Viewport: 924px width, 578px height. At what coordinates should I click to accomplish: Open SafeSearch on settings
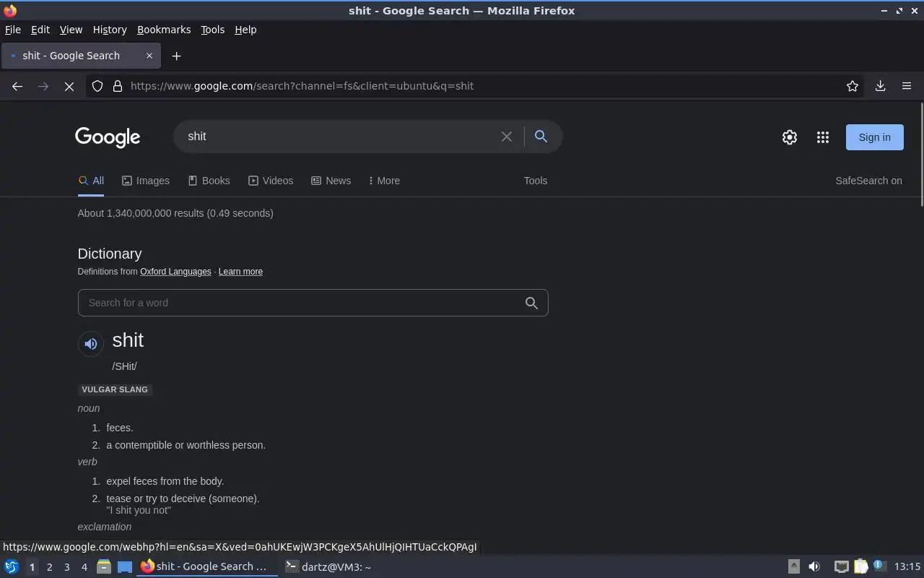pyautogui.click(x=868, y=181)
